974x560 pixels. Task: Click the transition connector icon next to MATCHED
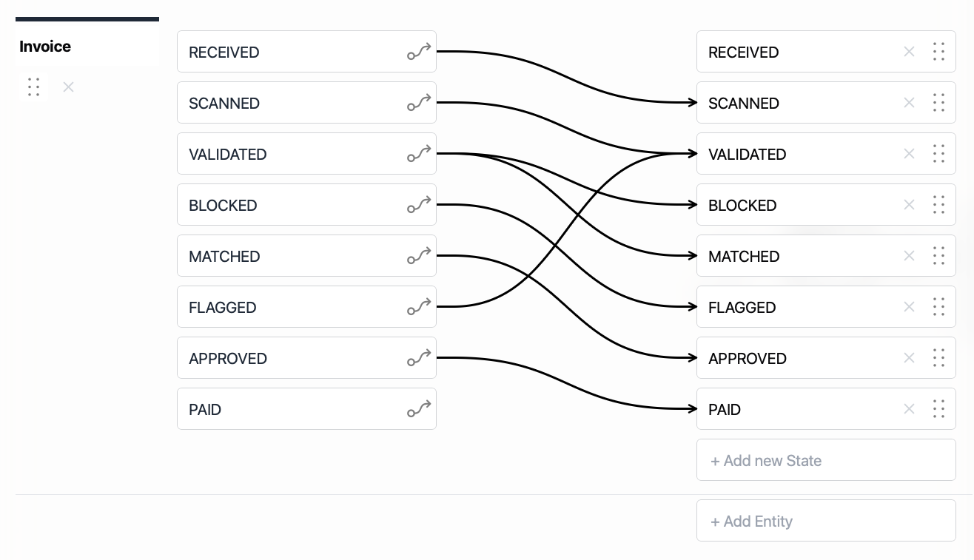(x=418, y=255)
